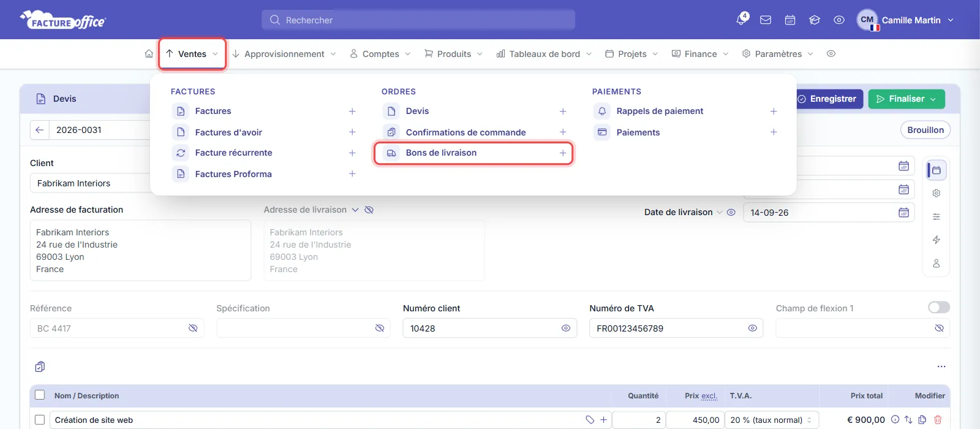Toggle visibility of Numéro de TVA field
Image resolution: width=980 pixels, height=429 pixels.
pos(752,328)
